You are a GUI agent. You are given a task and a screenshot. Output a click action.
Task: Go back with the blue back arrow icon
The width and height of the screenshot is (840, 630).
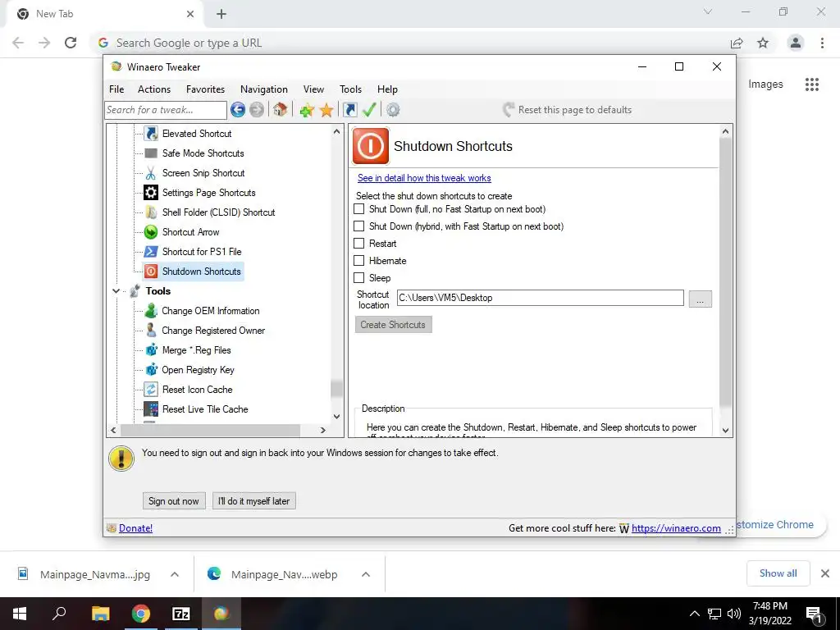pos(238,110)
